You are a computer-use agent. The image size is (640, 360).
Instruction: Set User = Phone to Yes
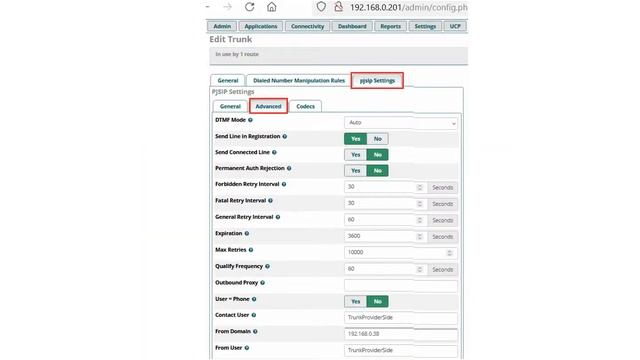pyautogui.click(x=356, y=301)
